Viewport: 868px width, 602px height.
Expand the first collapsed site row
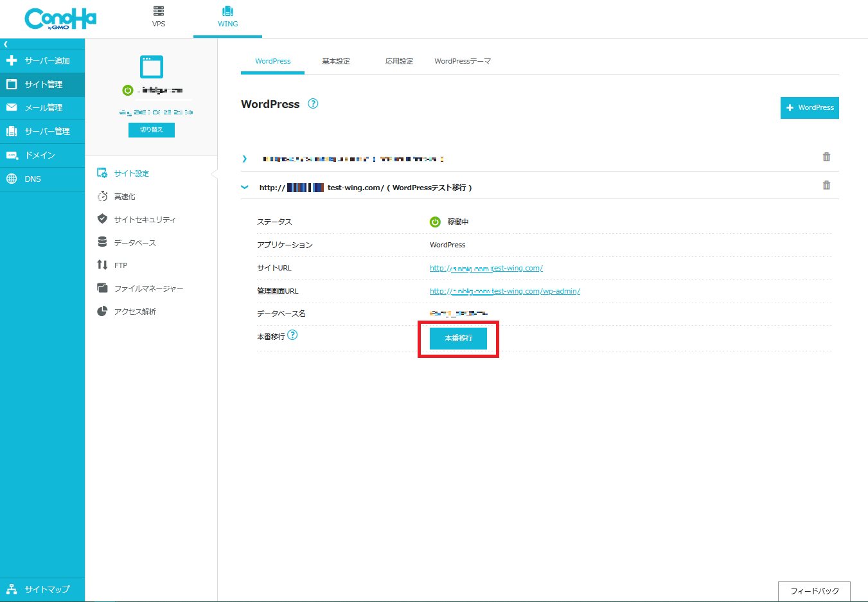point(245,159)
